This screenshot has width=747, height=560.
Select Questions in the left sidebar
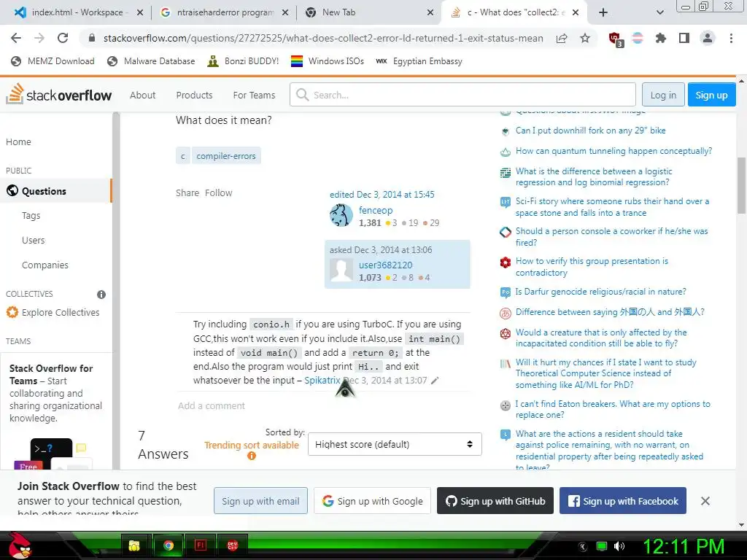point(55,191)
